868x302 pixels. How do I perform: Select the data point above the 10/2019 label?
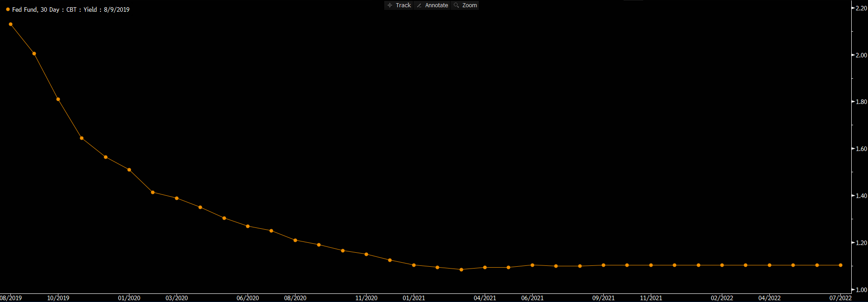(58, 99)
